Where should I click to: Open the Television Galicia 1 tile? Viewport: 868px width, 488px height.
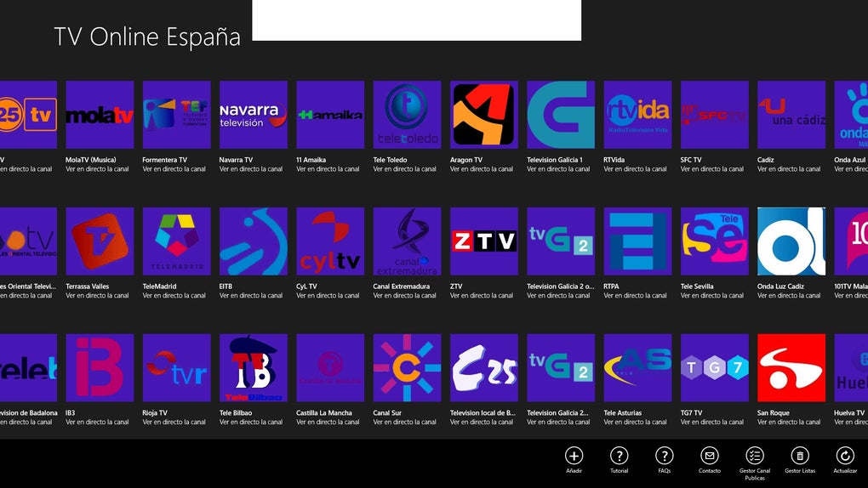click(561, 115)
